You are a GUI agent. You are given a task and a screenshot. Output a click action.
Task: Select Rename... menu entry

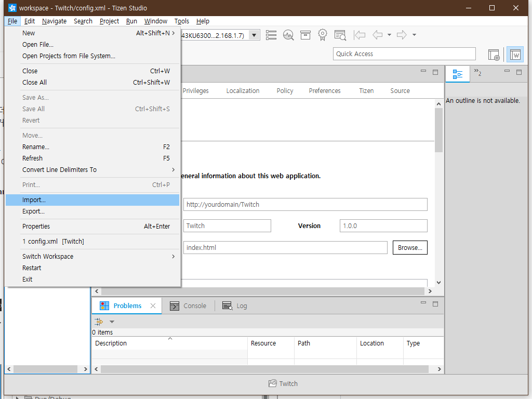tap(92, 147)
